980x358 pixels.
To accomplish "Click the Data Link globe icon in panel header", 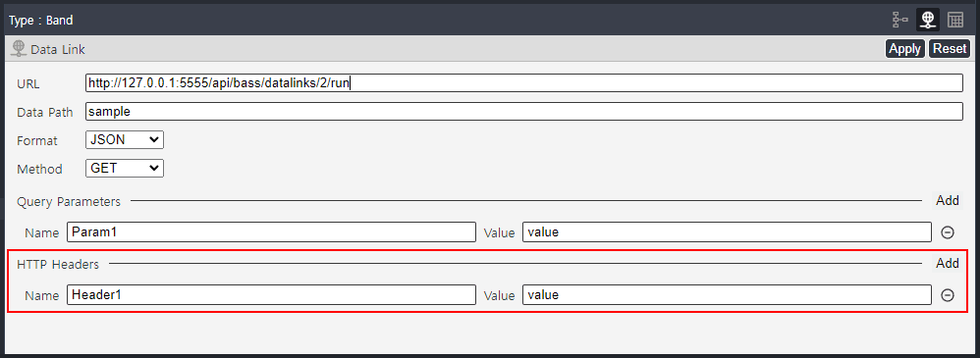I will [x=18, y=49].
